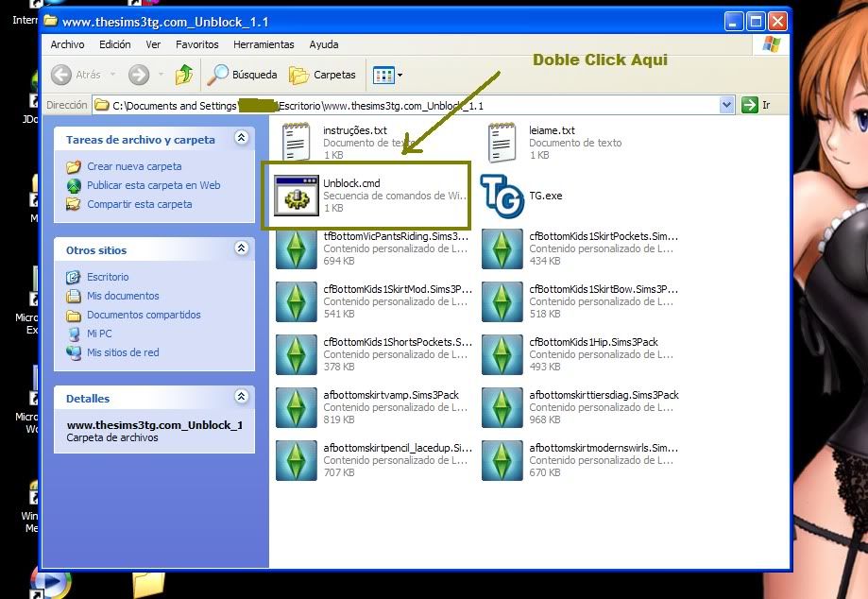This screenshot has height=599, width=868.
Task: Open the Herramientas menu
Action: pos(264,44)
